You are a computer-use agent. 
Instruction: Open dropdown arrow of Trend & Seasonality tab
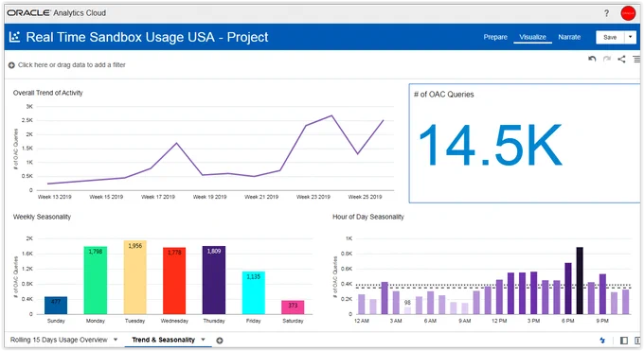click(203, 340)
